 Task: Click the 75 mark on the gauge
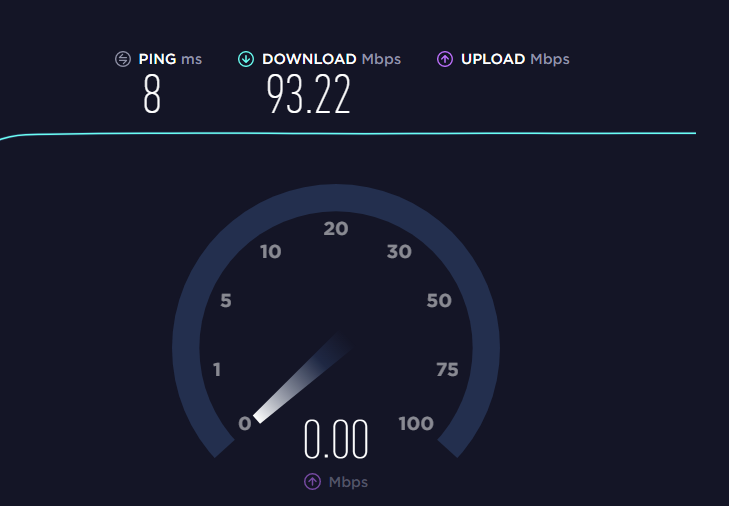tap(447, 370)
